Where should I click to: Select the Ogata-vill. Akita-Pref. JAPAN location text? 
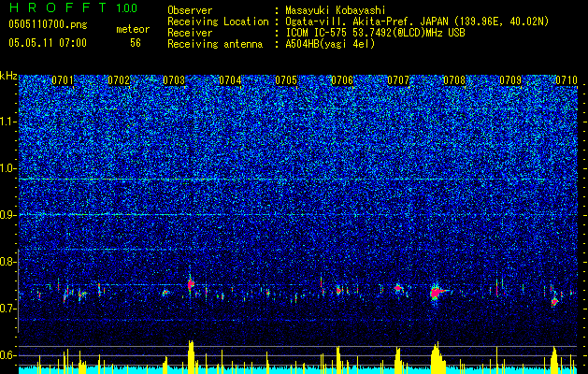coord(417,22)
